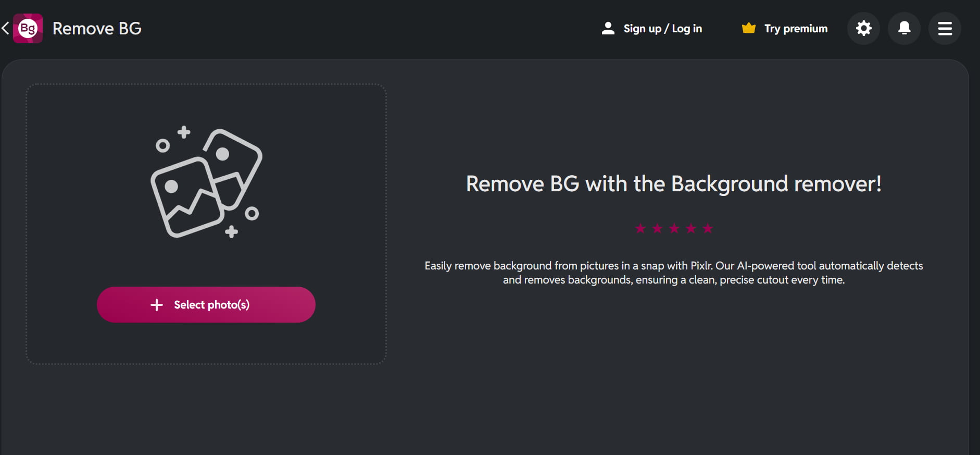The height and width of the screenshot is (455, 980).
Task: Click the last star in the rating
Action: tap(708, 228)
